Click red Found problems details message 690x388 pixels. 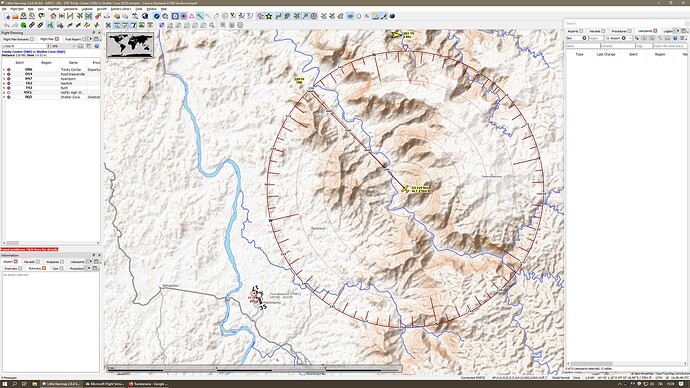[x=29, y=249]
